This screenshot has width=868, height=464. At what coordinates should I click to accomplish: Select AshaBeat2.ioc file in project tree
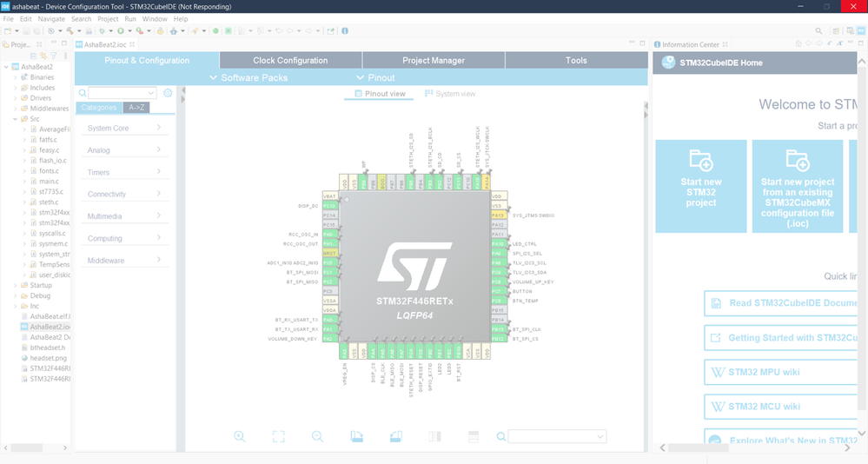point(45,327)
